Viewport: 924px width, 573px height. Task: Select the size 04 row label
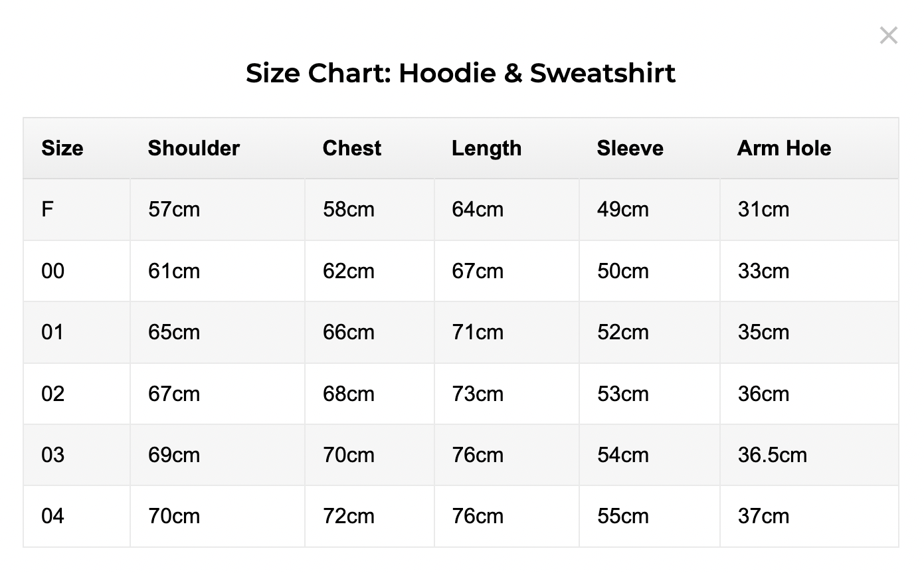[x=53, y=516]
